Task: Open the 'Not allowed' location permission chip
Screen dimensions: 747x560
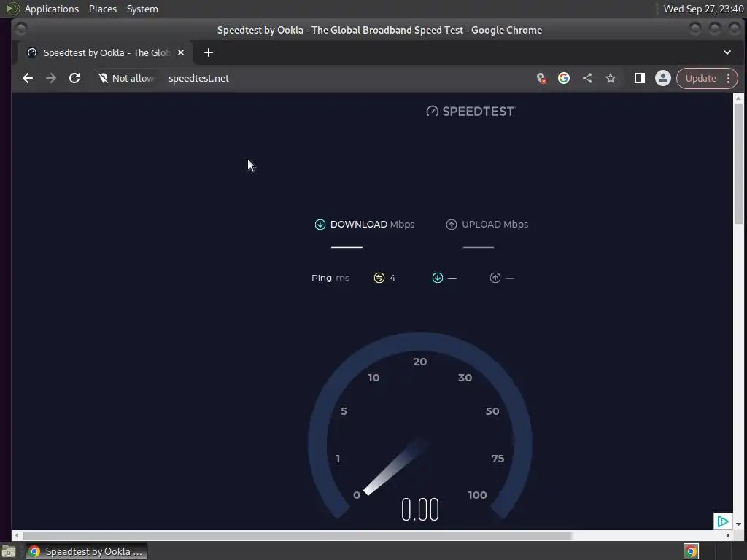Action: coord(126,78)
